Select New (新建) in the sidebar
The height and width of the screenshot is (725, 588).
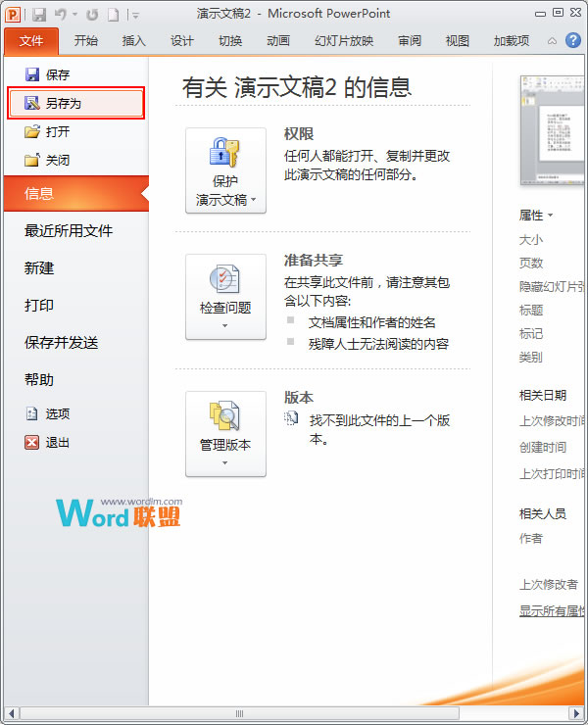[39, 268]
